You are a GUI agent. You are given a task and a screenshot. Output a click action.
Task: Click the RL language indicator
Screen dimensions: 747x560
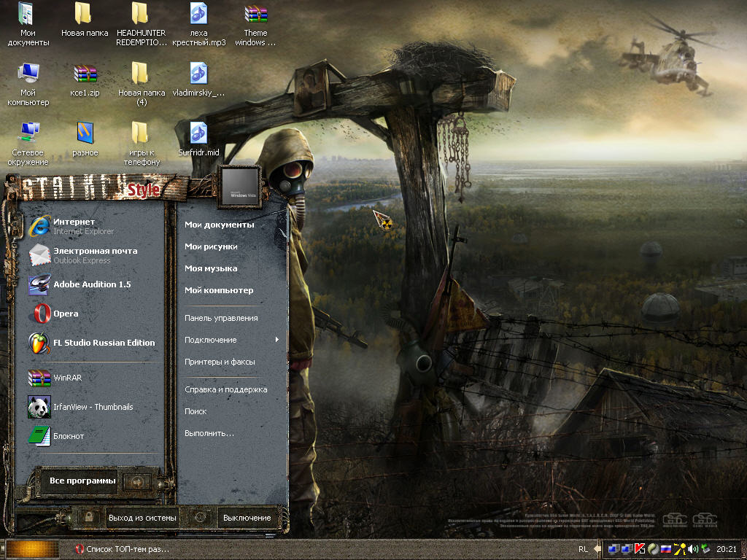click(x=583, y=549)
